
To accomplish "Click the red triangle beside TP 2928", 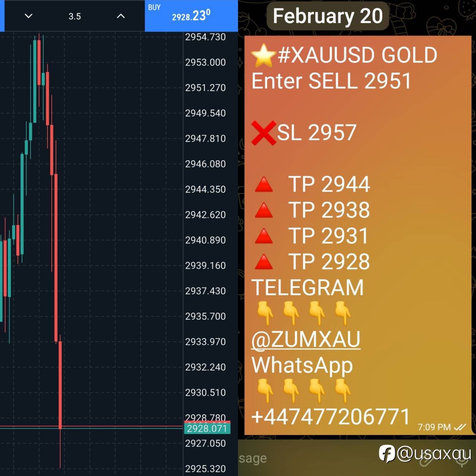I will 264,262.
